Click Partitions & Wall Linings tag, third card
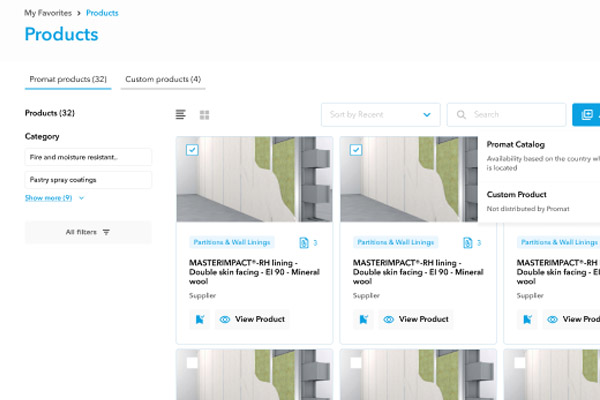The image size is (600, 400). [x=559, y=242]
